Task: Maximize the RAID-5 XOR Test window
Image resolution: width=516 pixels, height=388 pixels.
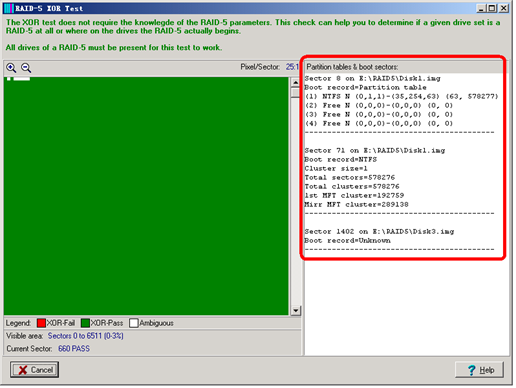Action: pos(492,8)
